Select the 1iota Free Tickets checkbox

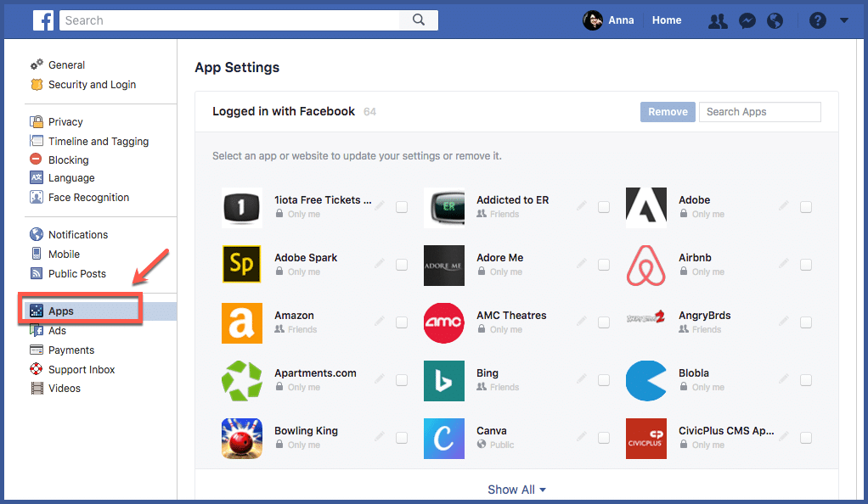click(402, 207)
